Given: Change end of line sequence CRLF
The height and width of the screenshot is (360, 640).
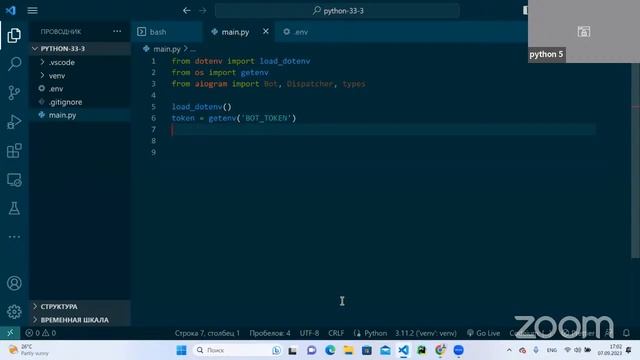Looking at the screenshot, I should [336, 333].
